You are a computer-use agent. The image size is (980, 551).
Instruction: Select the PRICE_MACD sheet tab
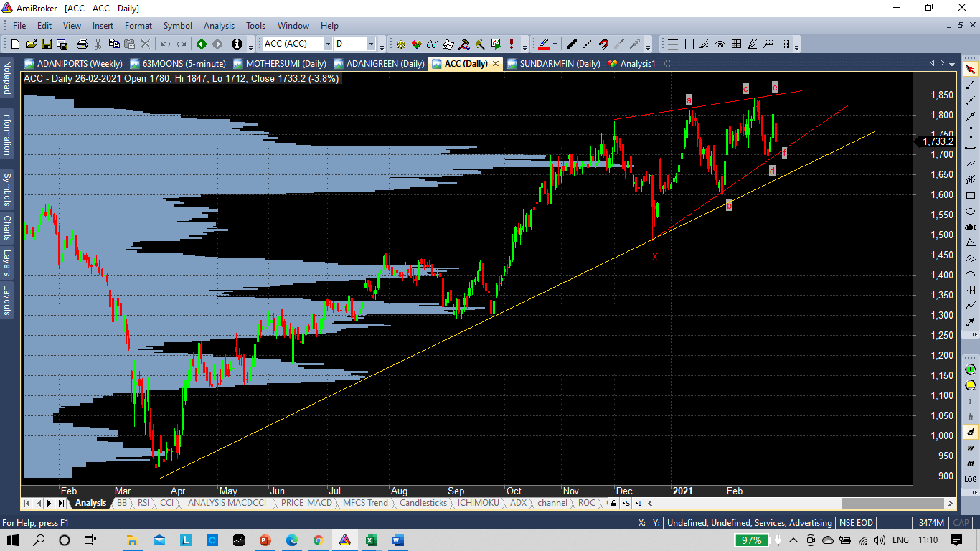pyautogui.click(x=306, y=503)
